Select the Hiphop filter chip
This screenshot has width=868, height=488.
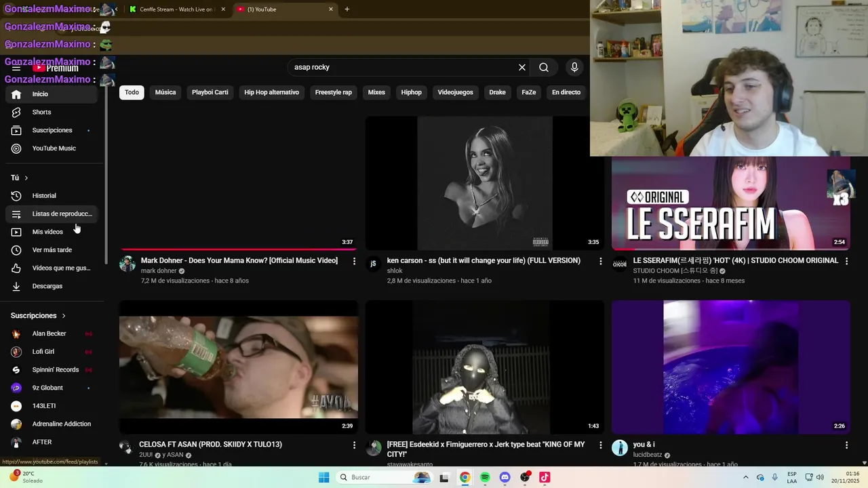coord(412,92)
